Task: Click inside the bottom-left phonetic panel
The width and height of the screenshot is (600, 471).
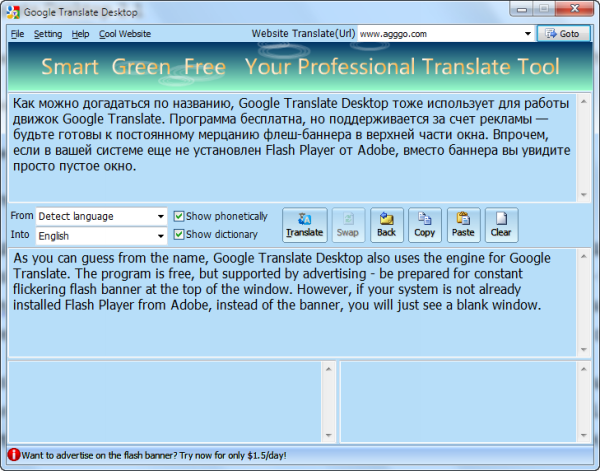Action: tap(165, 402)
